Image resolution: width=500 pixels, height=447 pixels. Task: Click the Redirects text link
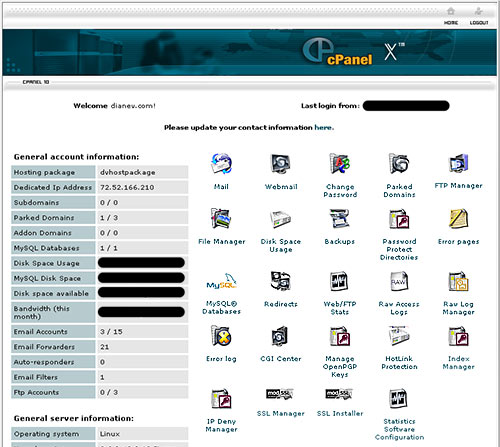[281, 304]
